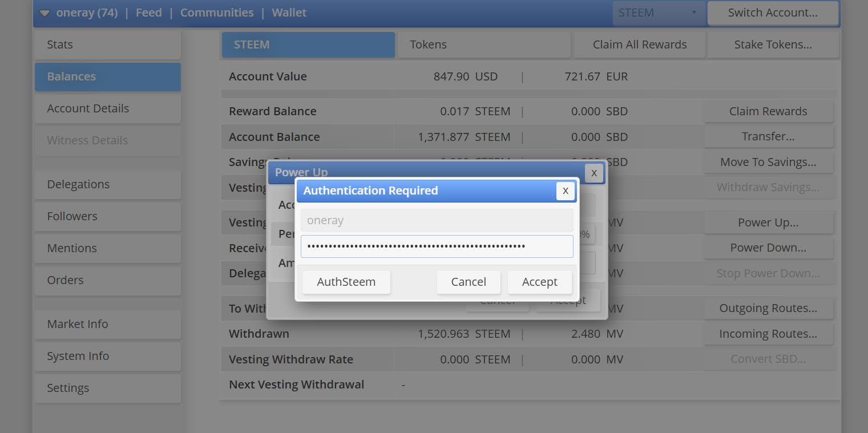Open the STEEM chain selector dropdown
The height and width of the screenshot is (433, 868).
[x=658, y=13]
